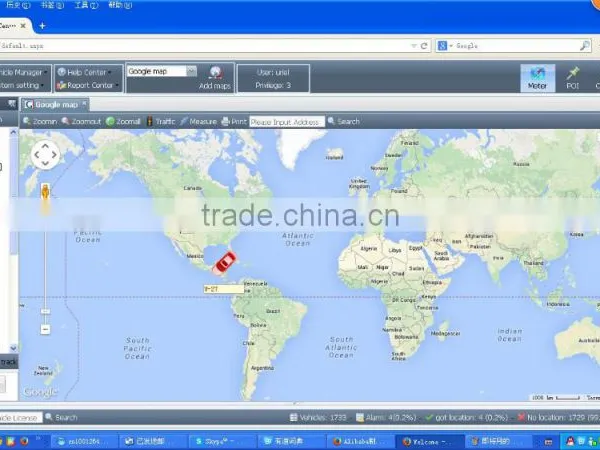Close the current browser tab

(23, 26)
